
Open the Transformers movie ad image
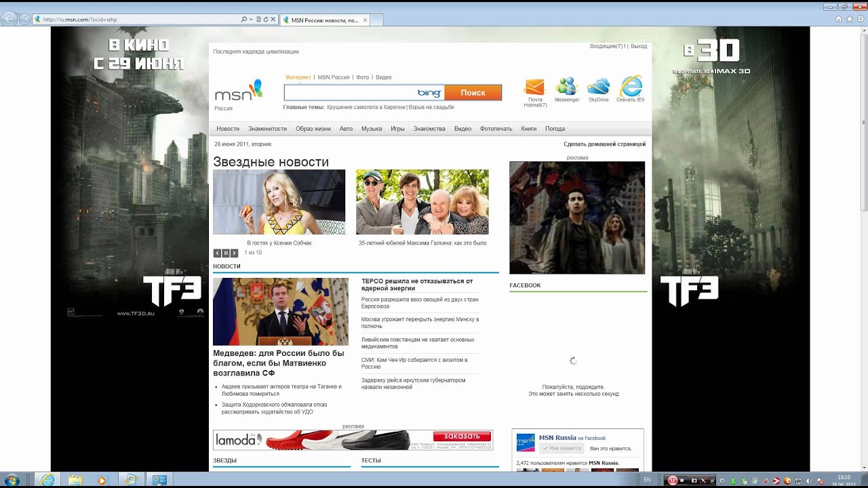click(x=577, y=218)
